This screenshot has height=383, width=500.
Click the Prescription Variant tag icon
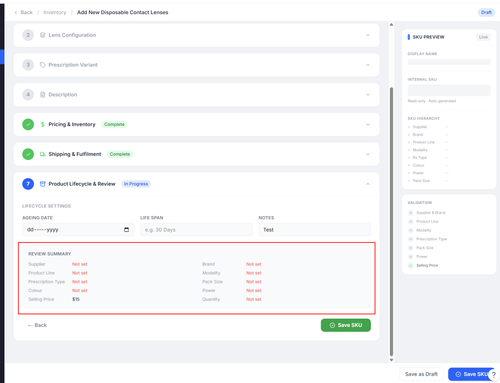(x=43, y=65)
